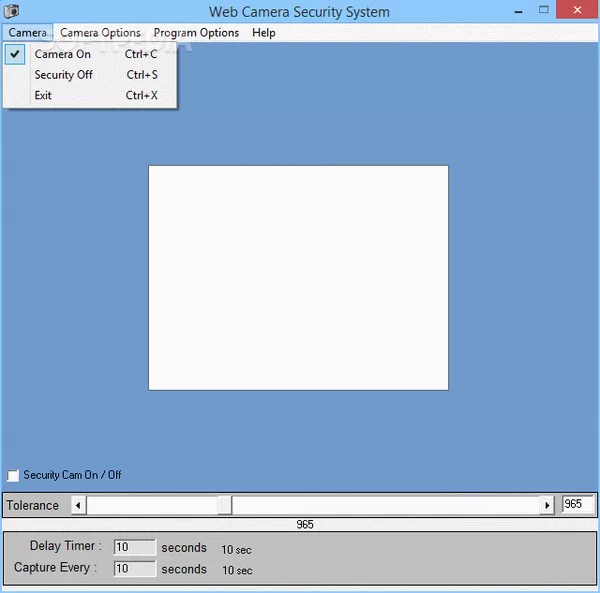Click the Tolerance slider right arrow
Screen dimensions: 600x593
pos(547,506)
